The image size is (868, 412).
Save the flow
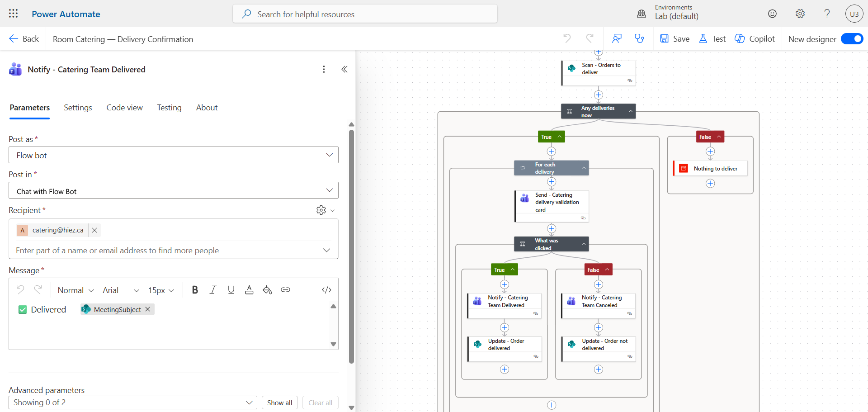click(x=675, y=39)
